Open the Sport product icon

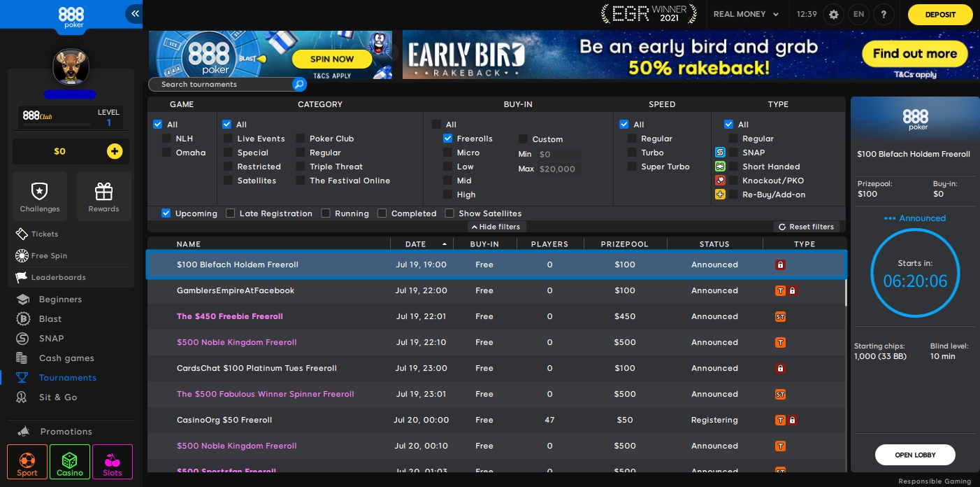[x=27, y=462]
